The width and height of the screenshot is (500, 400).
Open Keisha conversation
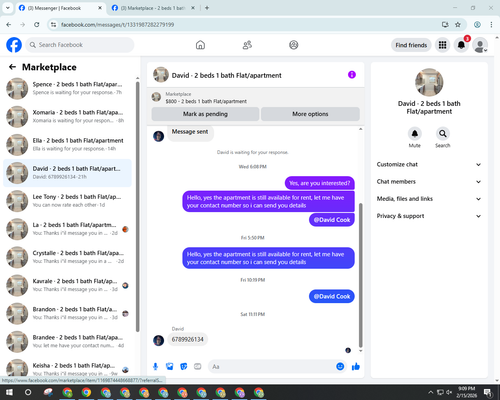point(68,368)
